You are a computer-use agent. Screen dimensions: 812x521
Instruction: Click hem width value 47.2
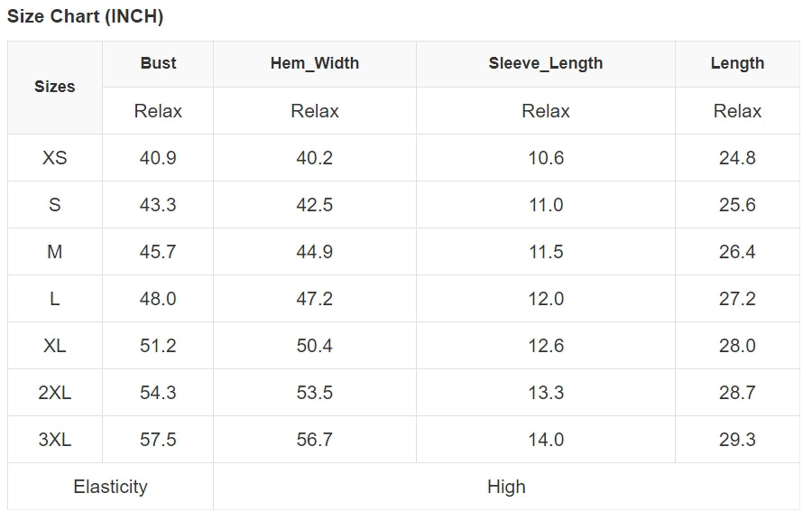click(x=315, y=299)
